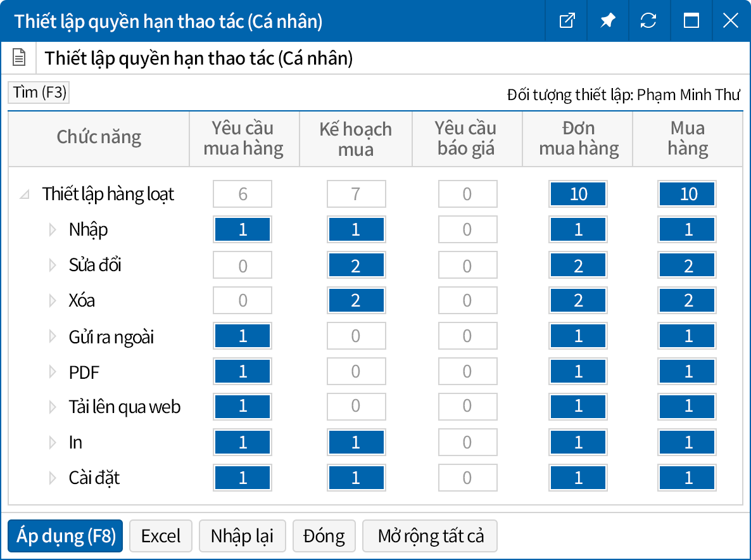The height and width of the screenshot is (560, 751).
Task: Expand the Gửi ra ngoài row
Action: pyautogui.click(x=53, y=336)
